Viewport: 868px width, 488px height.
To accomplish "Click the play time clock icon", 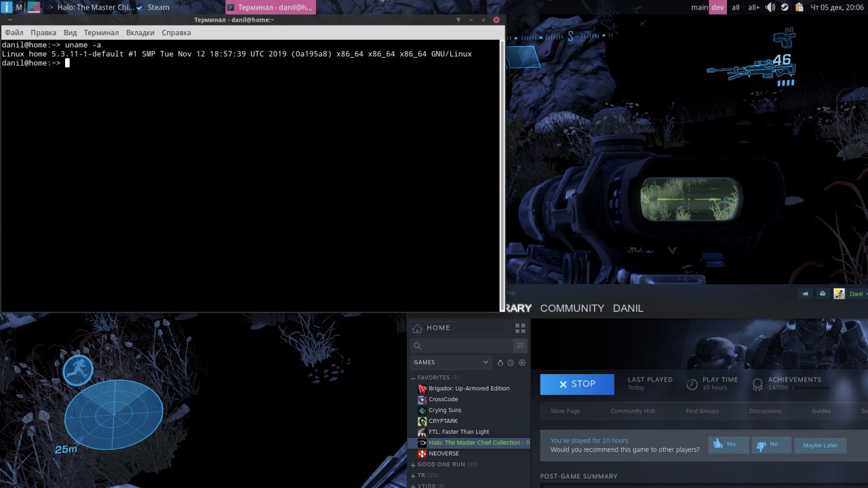I will pyautogui.click(x=692, y=384).
